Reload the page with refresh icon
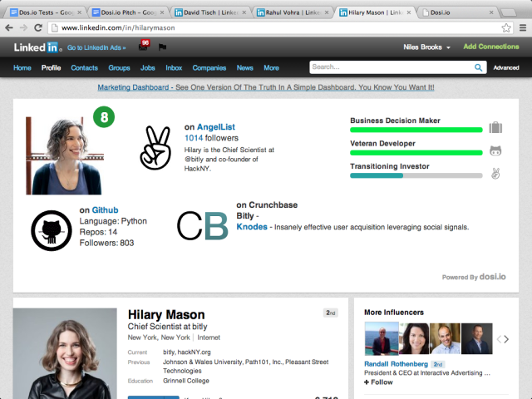Viewport: 532px width, 399px height. [x=38, y=27]
